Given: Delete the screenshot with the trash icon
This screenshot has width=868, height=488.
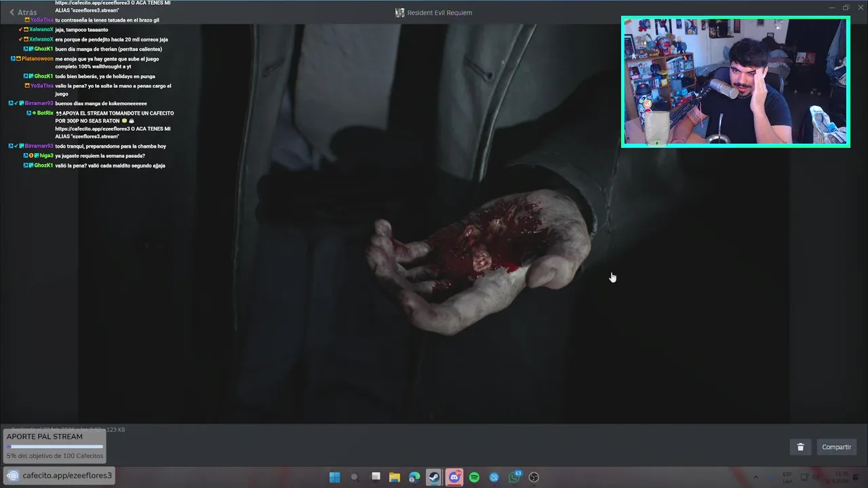Looking at the screenshot, I should (x=800, y=447).
